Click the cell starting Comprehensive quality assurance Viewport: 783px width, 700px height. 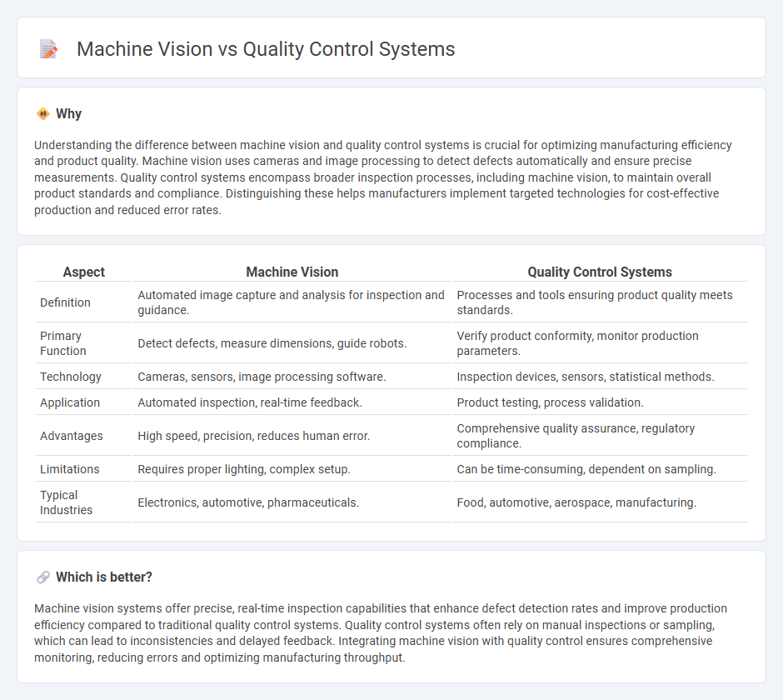coord(600,436)
